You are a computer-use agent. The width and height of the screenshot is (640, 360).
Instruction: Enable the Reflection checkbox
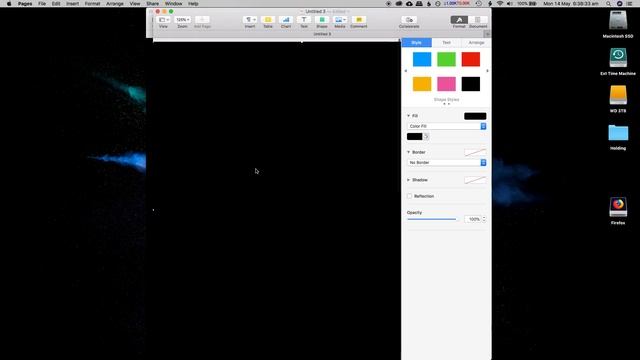tap(409, 196)
